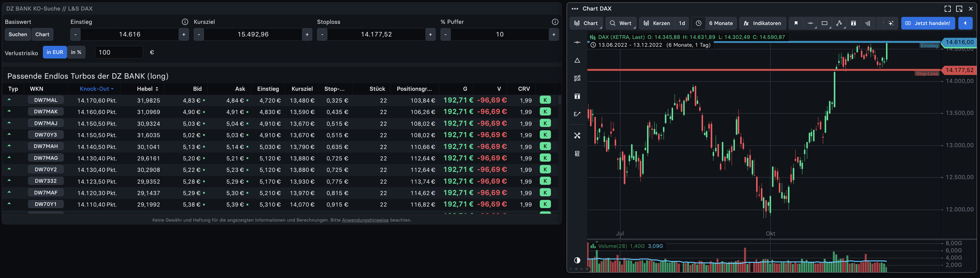Increase the Kursziel value with plus
This screenshot has height=278, width=980.
click(307, 34)
